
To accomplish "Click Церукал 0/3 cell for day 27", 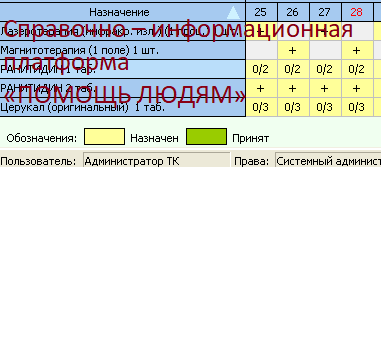I will coord(324,107).
